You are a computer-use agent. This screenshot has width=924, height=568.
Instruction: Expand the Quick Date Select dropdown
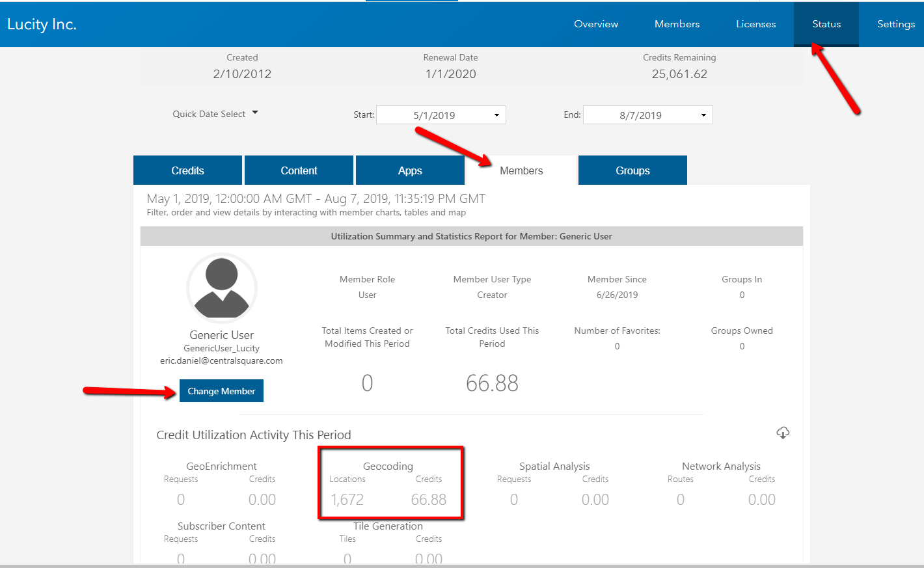215,114
